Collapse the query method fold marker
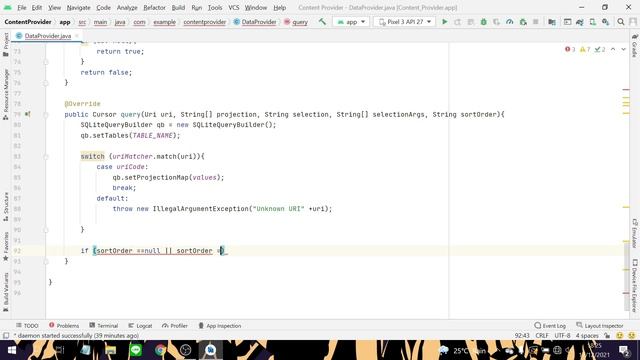 click(x=46, y=115)
